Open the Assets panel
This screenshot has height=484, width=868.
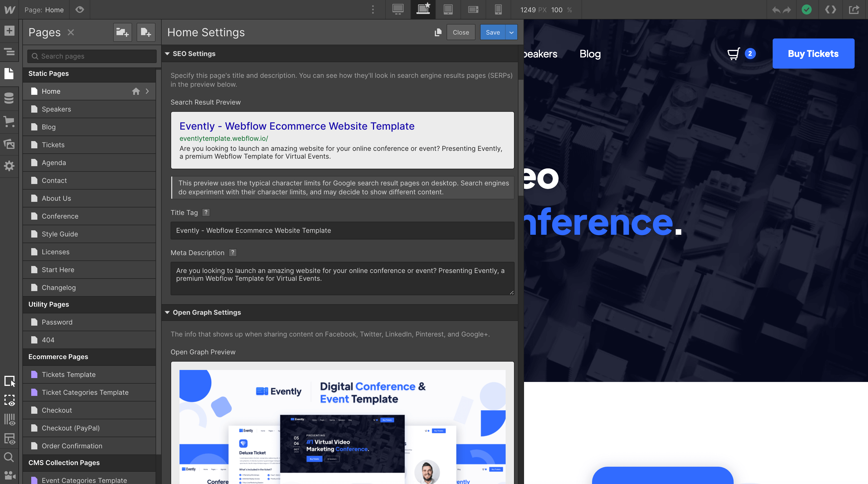coord(9,144)
